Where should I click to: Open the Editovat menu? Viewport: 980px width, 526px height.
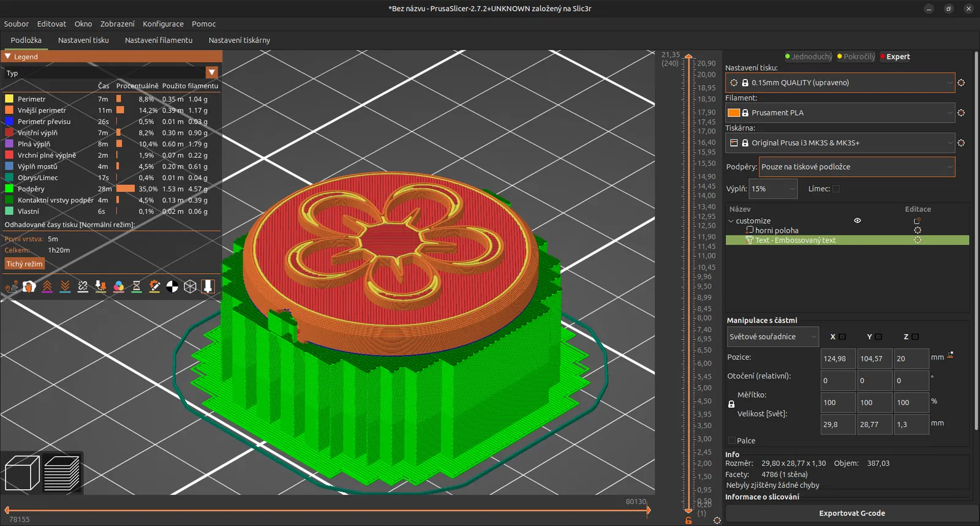click(51, 24)
